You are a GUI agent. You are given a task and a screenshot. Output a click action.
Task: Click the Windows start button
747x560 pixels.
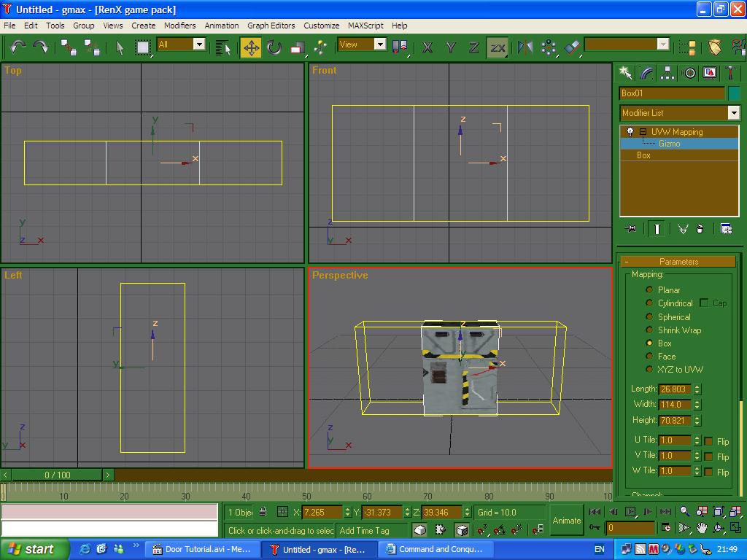click(x=34, y=549)
